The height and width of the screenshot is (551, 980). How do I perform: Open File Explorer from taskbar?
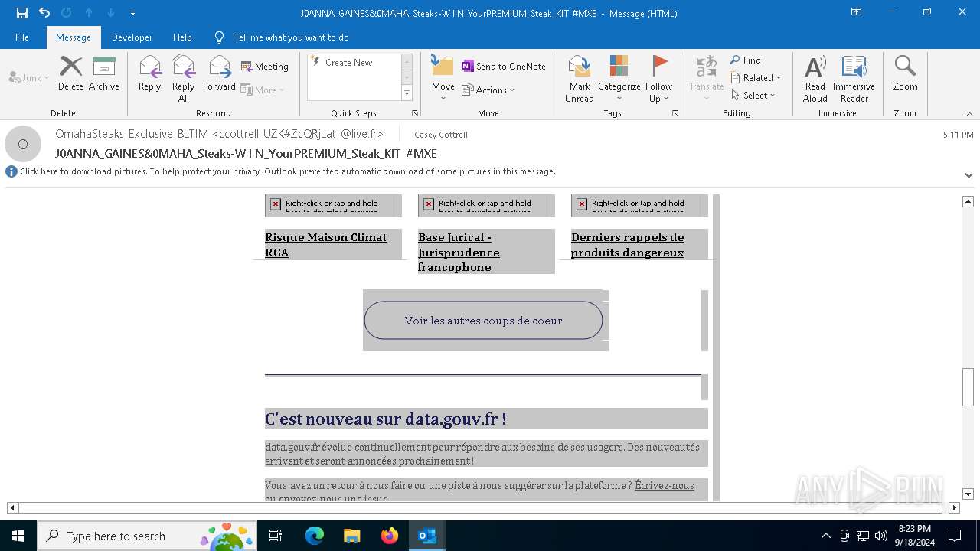pos(351,536)
